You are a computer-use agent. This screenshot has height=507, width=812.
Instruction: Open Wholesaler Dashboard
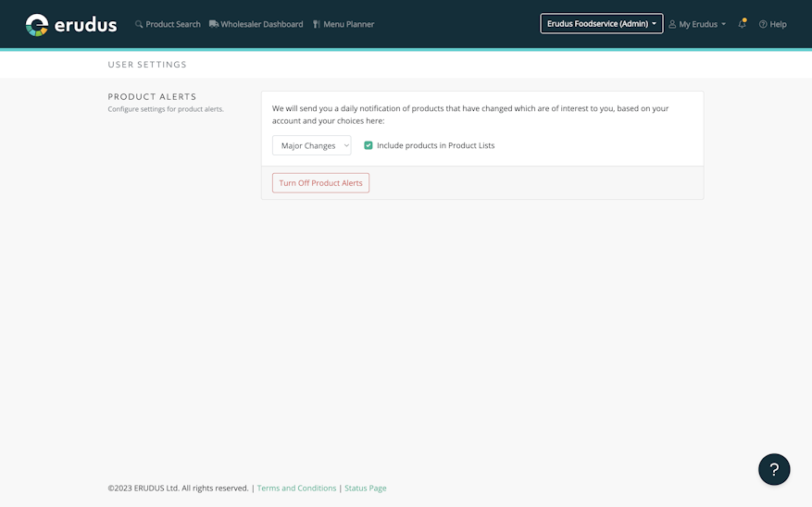(x=256, y=24)
